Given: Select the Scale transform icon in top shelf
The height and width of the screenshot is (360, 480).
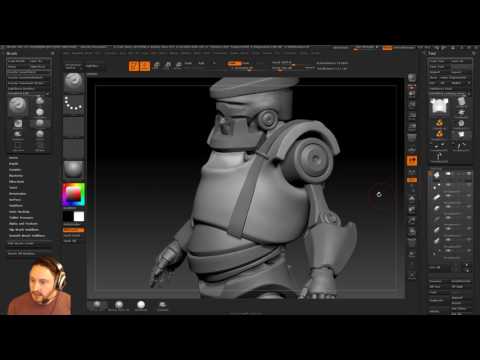Looking at the screenshot, I should (x=168, y=66).
